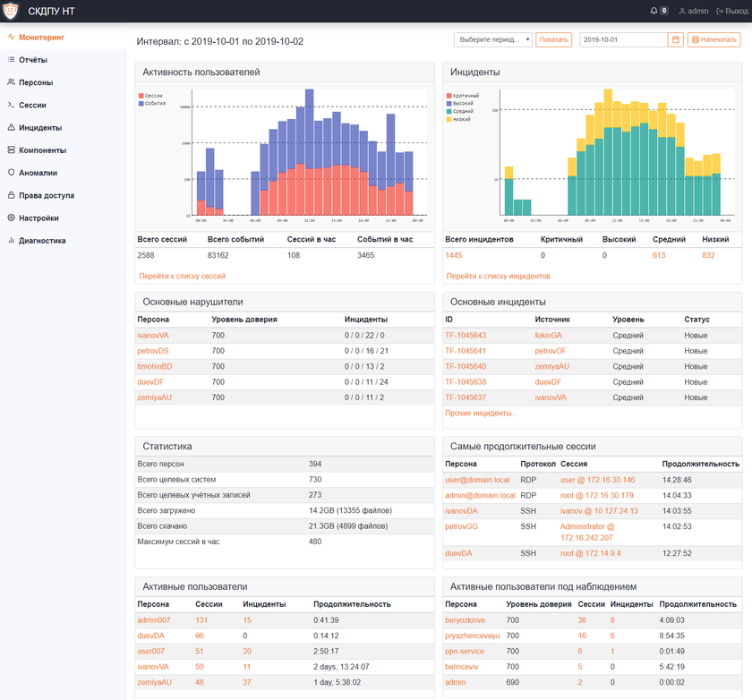The width and height of the screenshot is (752, 700).
Task: Click the red Сессии legend swatch
Action: point(141,96)
